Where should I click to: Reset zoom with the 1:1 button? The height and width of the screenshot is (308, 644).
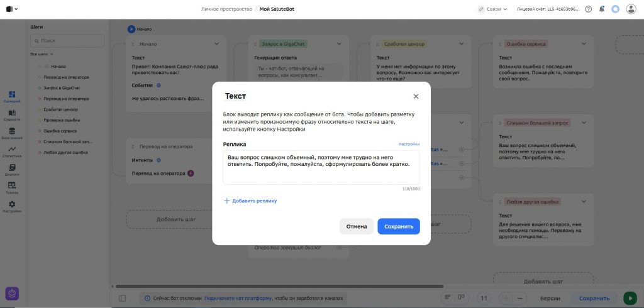coord(484,299)
